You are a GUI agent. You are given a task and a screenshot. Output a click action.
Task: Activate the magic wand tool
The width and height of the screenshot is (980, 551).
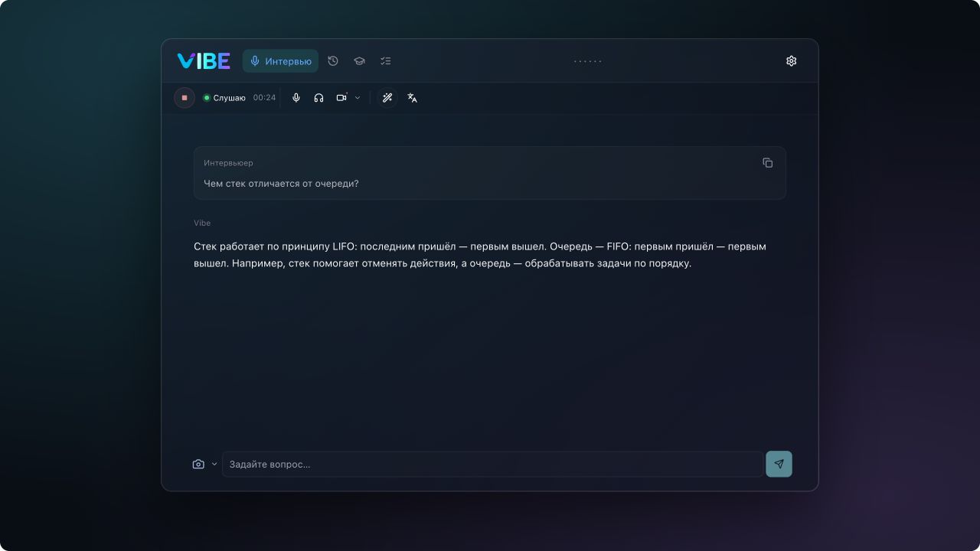[387, 98]
